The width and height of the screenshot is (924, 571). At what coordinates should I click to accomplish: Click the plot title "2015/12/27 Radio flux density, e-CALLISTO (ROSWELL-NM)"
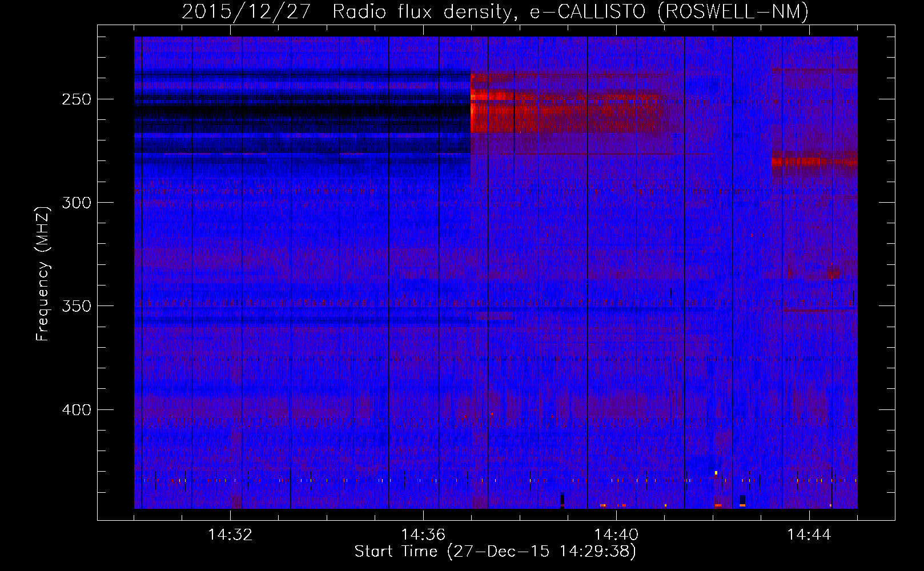[x=495, y=11]
